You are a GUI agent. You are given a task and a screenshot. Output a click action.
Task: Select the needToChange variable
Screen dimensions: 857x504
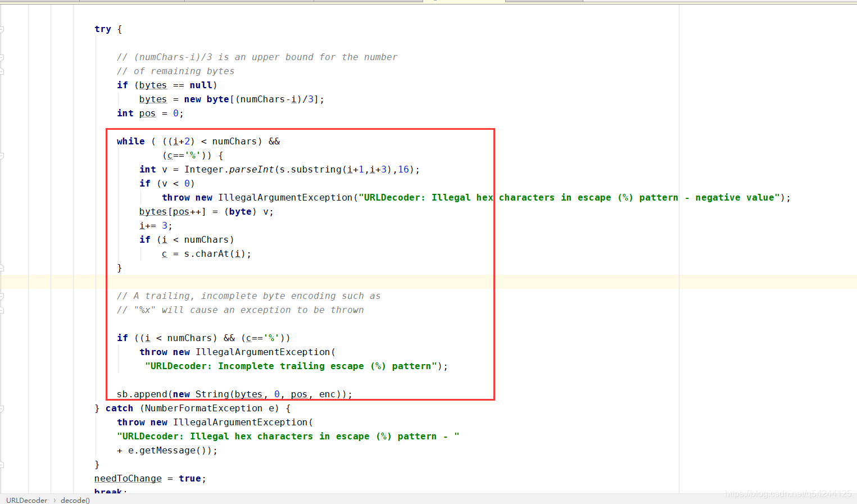pyautogui.click(x=128, y=478)
